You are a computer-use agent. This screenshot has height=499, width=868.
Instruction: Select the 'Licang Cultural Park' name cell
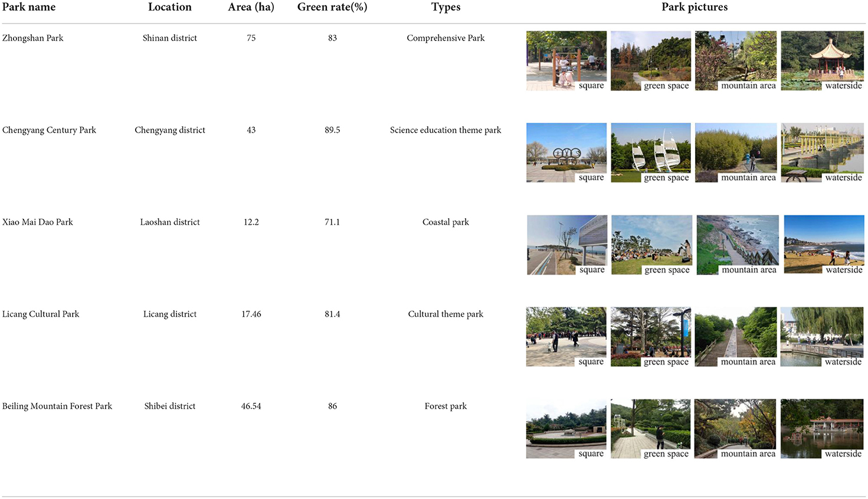pyautogui.click(x=41, y=314)
